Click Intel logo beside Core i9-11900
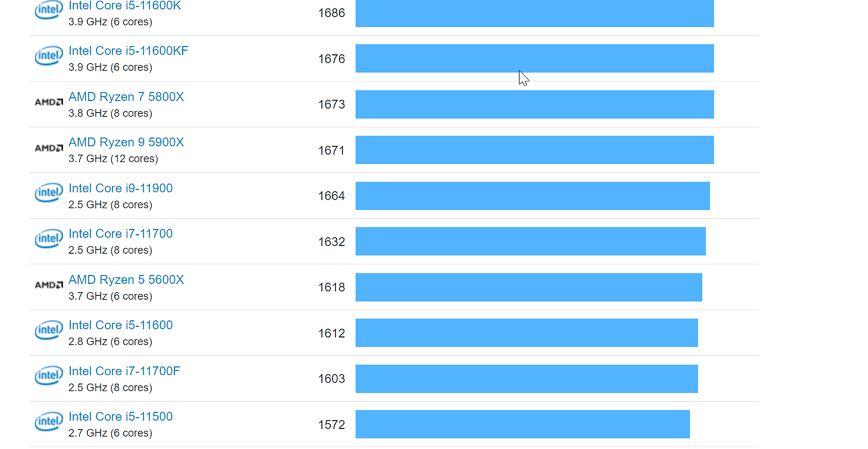The image size is (868, 449). [x=48, y=193]
